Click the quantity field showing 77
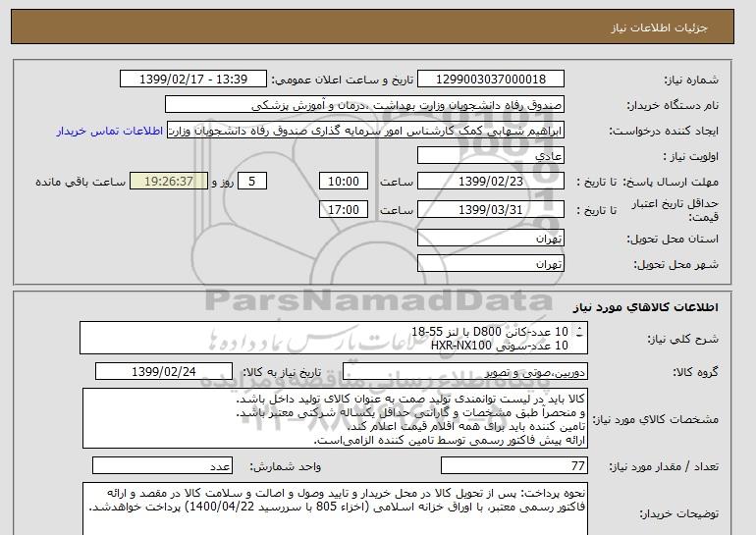 (x=513, y=466)
